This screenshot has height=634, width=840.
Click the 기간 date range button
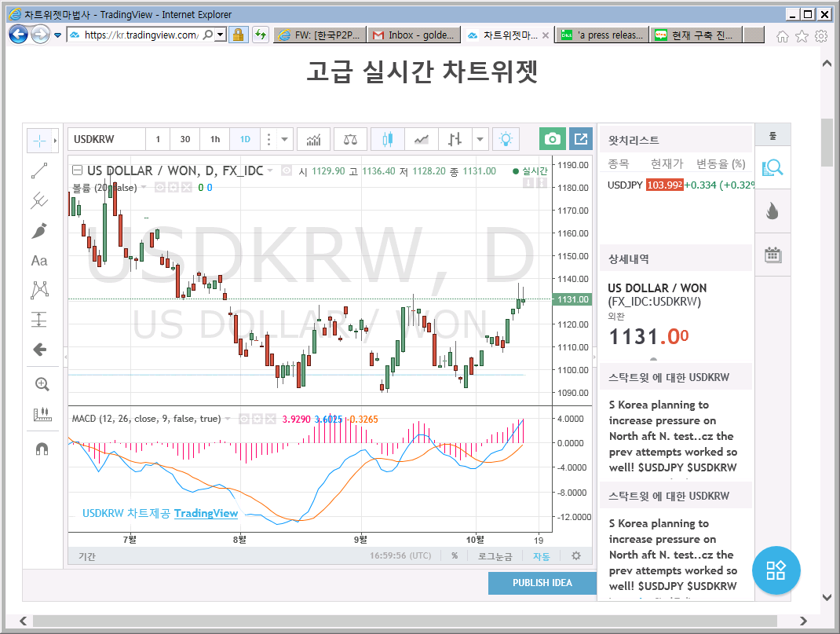point(87,556)
